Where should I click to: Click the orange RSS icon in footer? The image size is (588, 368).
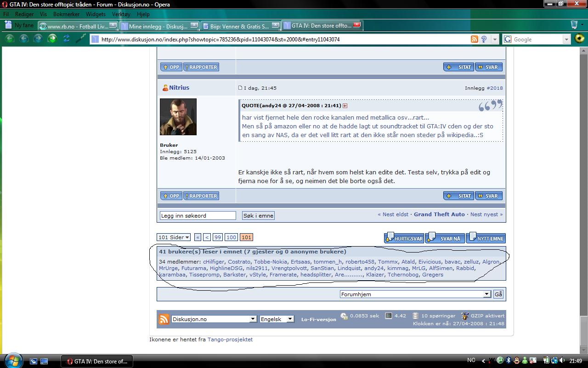pyautogui.click(x=164, y=319)
